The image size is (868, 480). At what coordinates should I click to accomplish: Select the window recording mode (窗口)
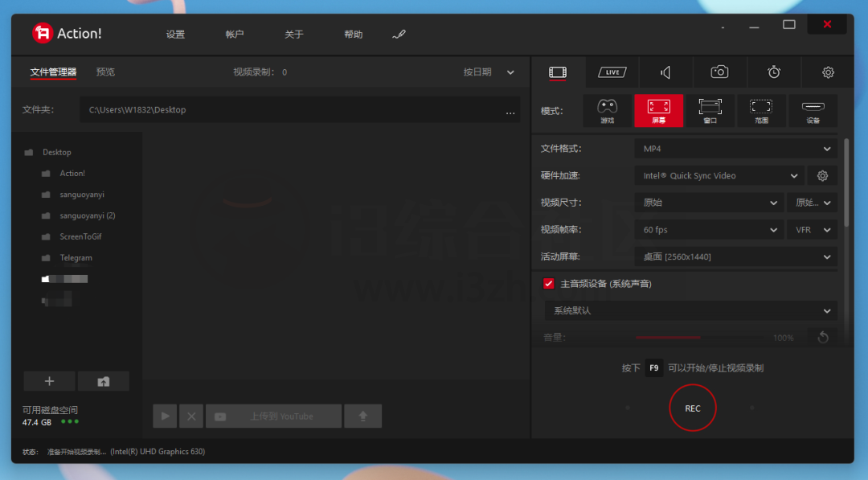coord(710,111)
